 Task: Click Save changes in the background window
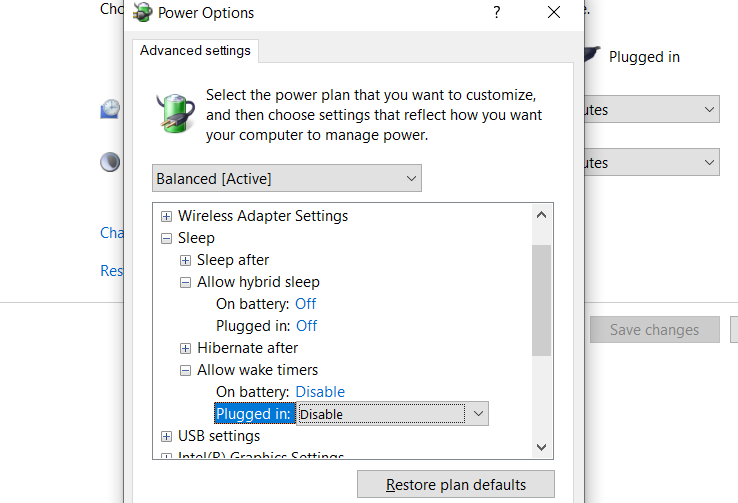pyautogui.click(x=655, y=330)
